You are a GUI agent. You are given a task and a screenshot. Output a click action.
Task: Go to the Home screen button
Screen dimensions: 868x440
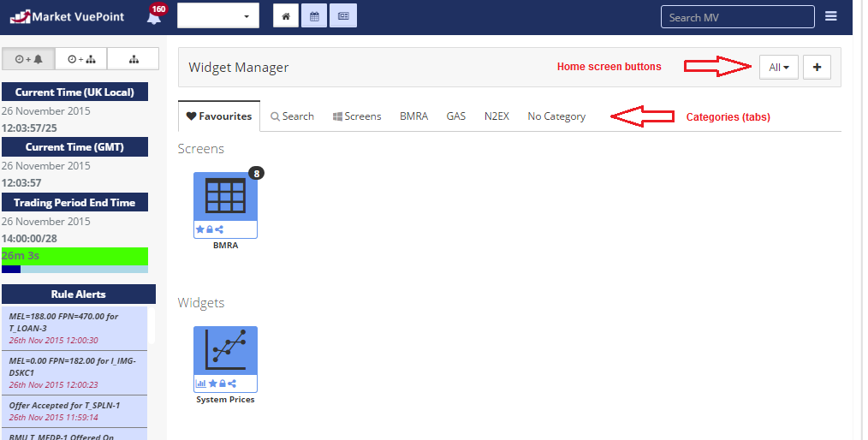[x=286, y=16]
